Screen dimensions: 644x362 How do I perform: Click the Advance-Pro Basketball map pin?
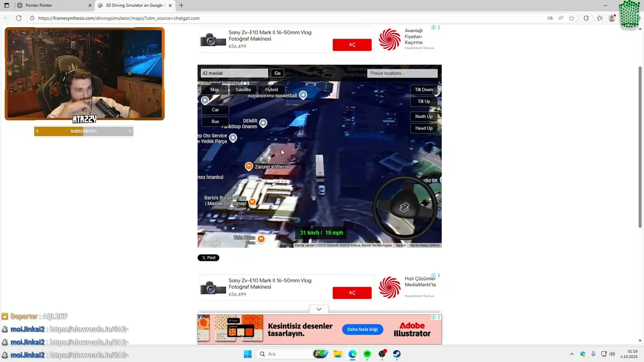click(x=303, y=95)
